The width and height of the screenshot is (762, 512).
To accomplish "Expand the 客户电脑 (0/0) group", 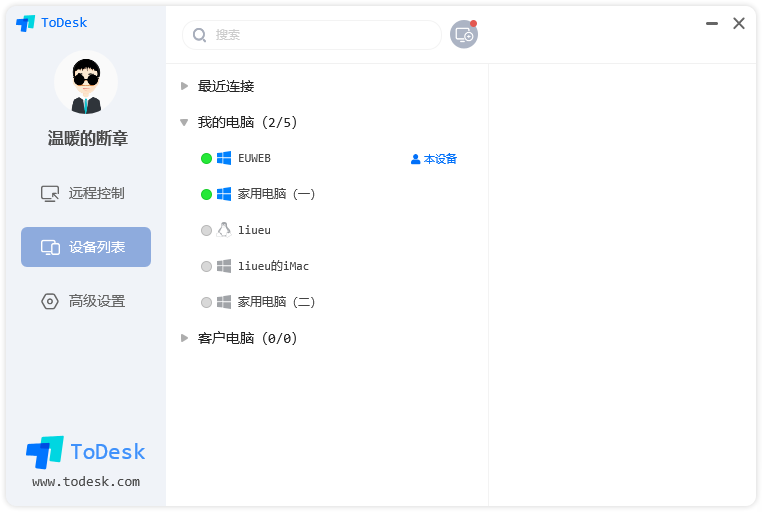I will click(x=184, y=338).
